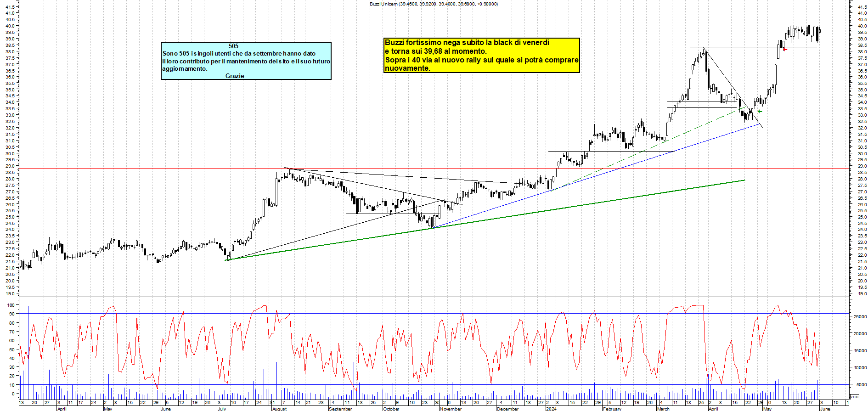Click the 'October' month label
868x411 pixels.
[391, 409]
